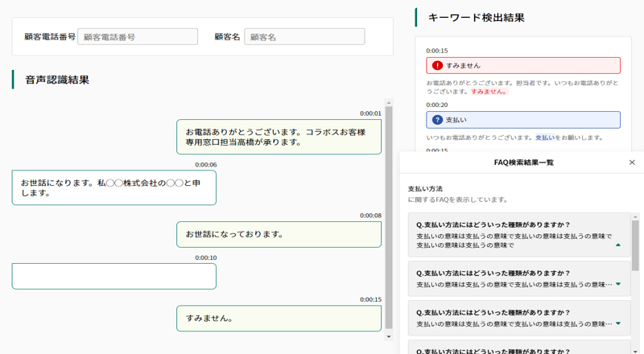Collapse the first expanded FAQ answer arrow
The image size is (644, 354).
click(x=618, y=245)
